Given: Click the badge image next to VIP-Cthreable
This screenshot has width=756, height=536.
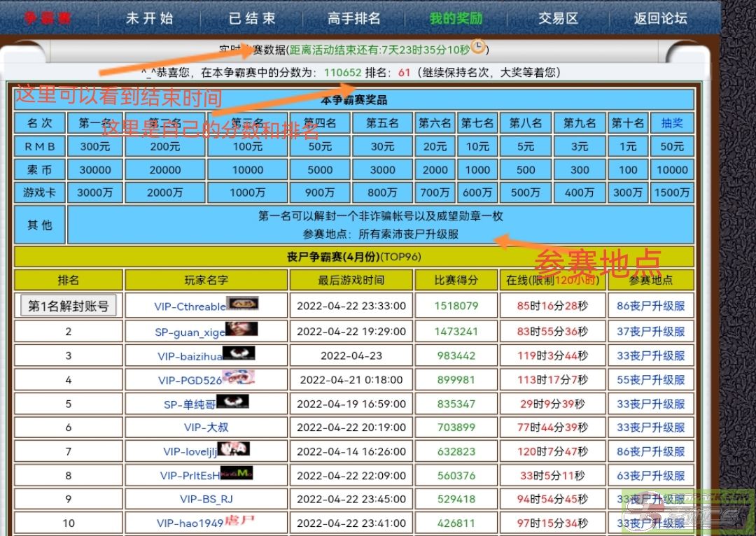Looking at the screenshot, I should (x=243, y=304).
